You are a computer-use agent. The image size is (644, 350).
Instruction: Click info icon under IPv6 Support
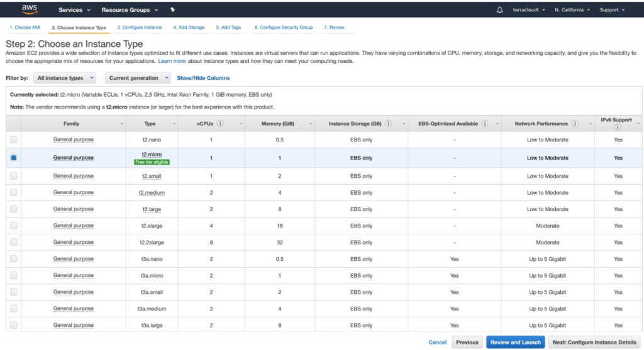pos(618,127)
